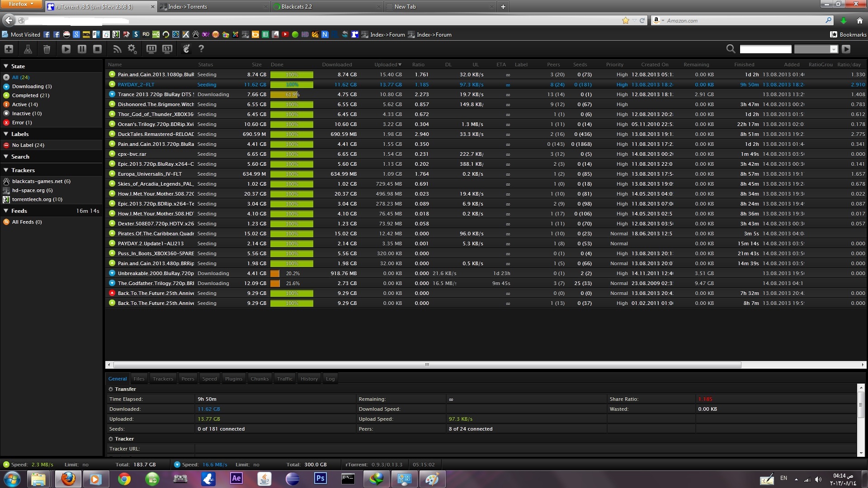The image size is (868, 488).
Task: Click the plugin paw icon in the toolbar
Action: (186, 49)
